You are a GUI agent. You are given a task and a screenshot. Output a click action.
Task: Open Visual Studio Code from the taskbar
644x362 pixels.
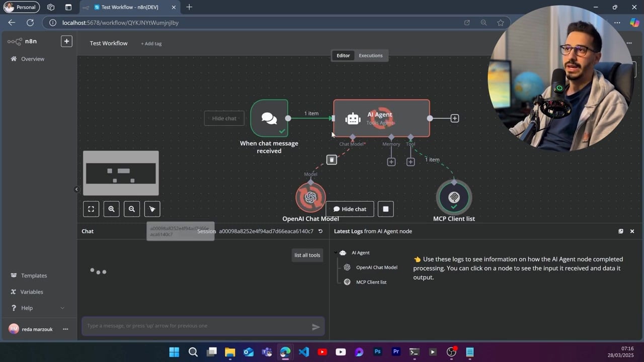304,352
